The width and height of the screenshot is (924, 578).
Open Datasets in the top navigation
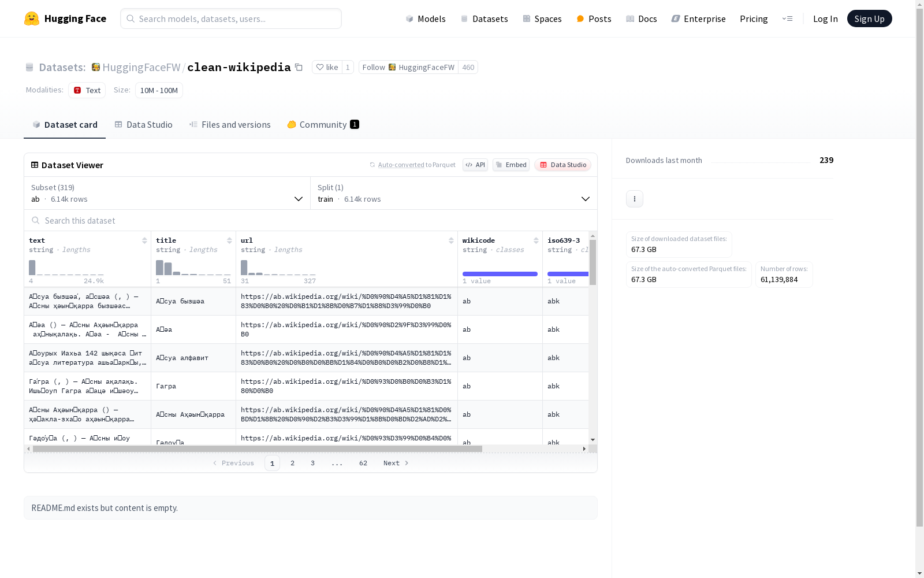[484, 18]
